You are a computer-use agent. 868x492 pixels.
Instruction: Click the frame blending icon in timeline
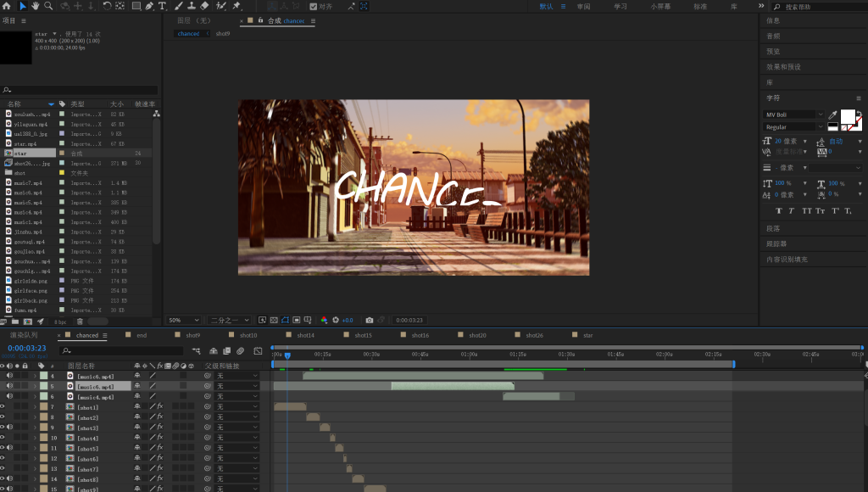227,350
